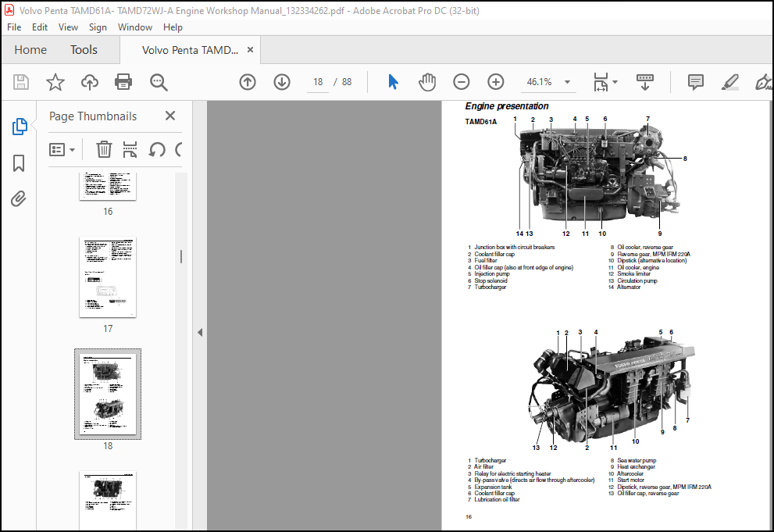This screenshot has height=532, width=774.
Task: Upload the file to Document Cloud
Action: 89,82
